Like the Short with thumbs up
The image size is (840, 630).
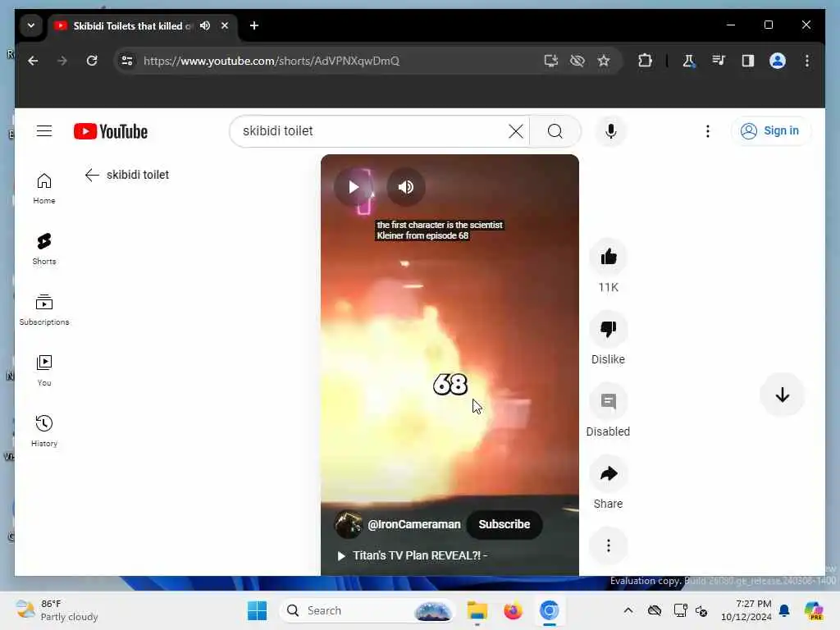(608, 257)
